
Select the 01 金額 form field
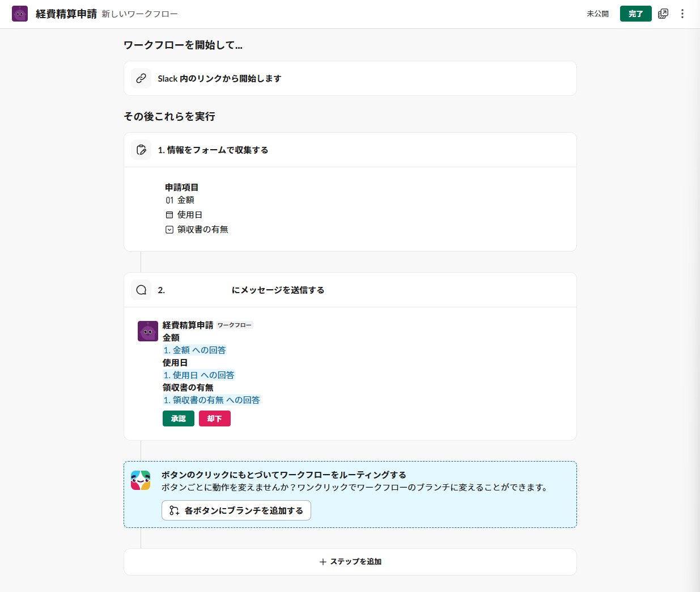click(180, 200)
